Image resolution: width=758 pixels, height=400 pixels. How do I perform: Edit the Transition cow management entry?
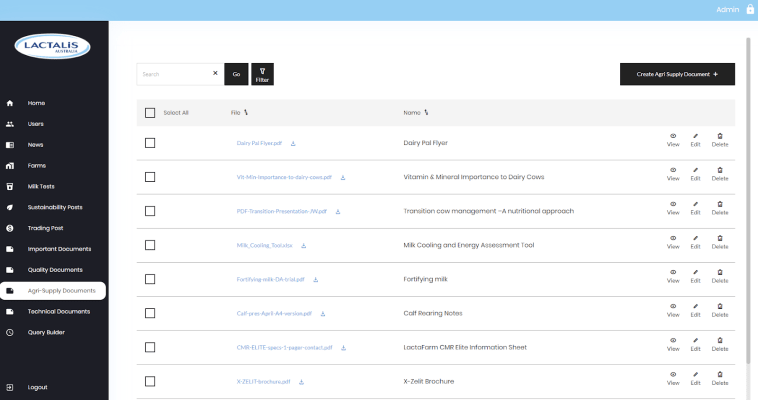pyautogui.click(x=695, y=208)
